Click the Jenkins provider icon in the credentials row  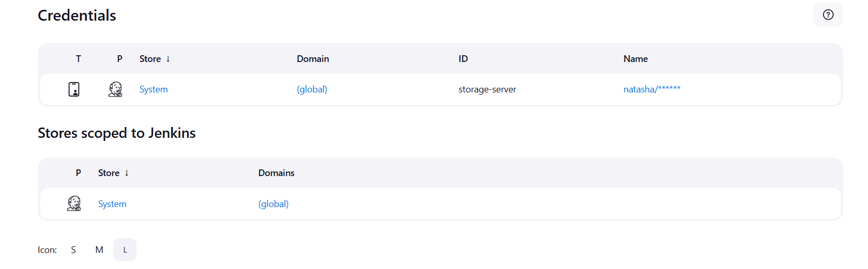[x=115, y=89]
